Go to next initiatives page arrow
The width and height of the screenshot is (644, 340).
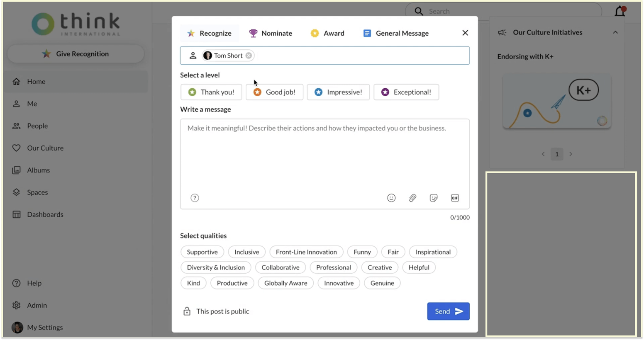[x=571, y=154]
